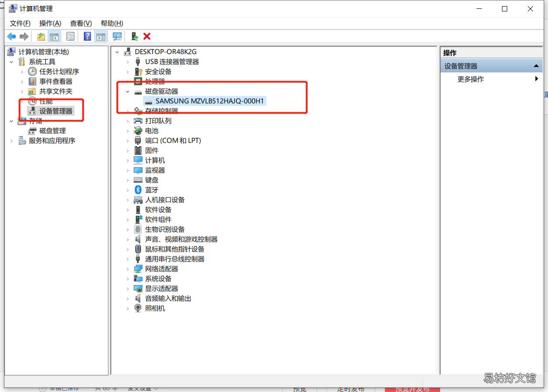Collapse the 系统工具 node in the left tree

pyautogui.click(x=12, y=62)
